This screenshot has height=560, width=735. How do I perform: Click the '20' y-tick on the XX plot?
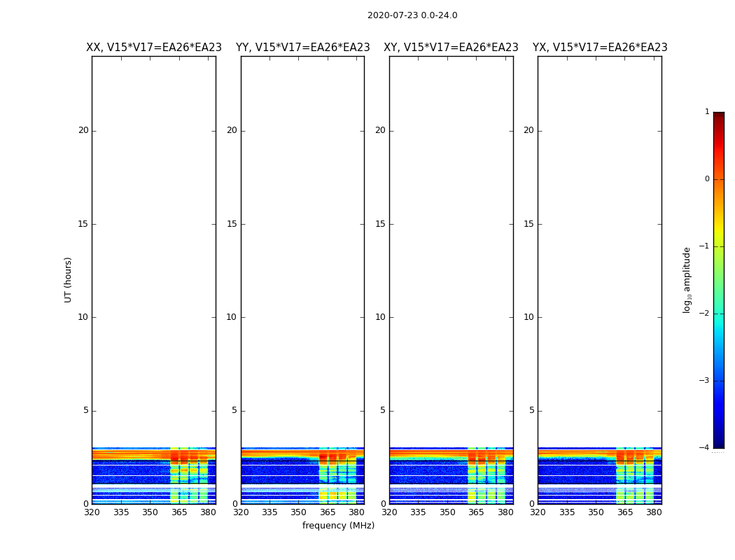[x=83, y=130]
